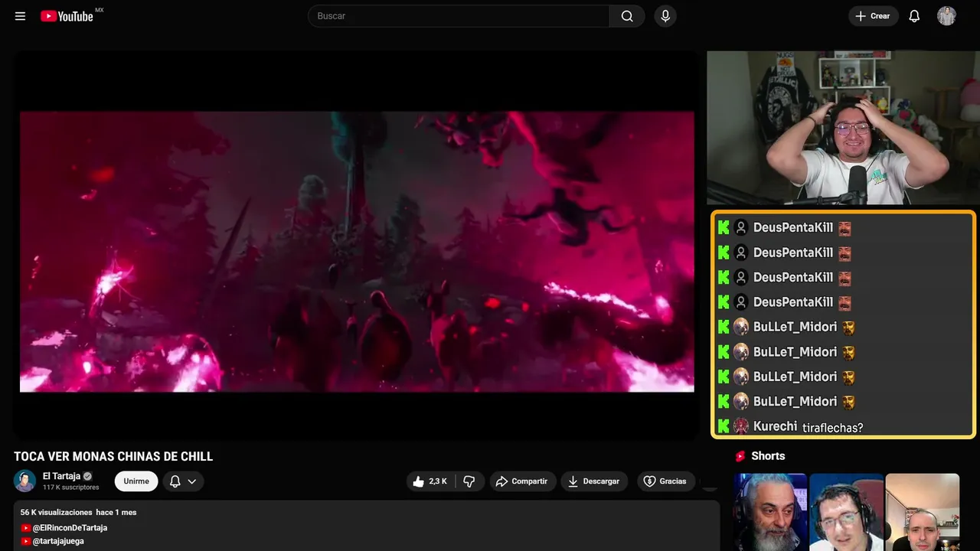Open the third Short with the bald man
Viewport: 980px width, 551px height.
922,512
